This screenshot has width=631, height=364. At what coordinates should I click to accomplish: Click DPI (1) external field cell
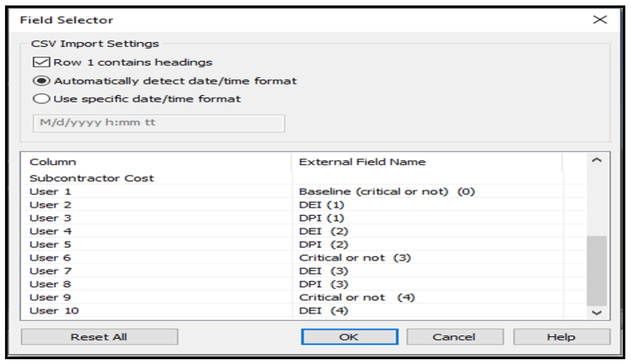[x=321, y=218]
